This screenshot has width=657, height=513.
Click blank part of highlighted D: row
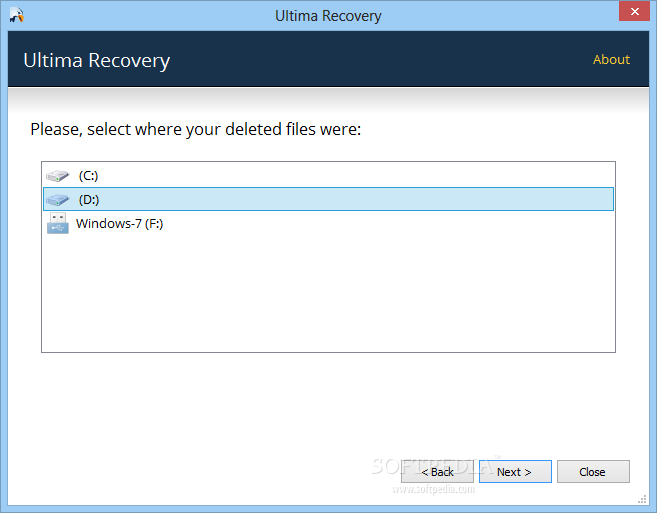click(356, 200)
